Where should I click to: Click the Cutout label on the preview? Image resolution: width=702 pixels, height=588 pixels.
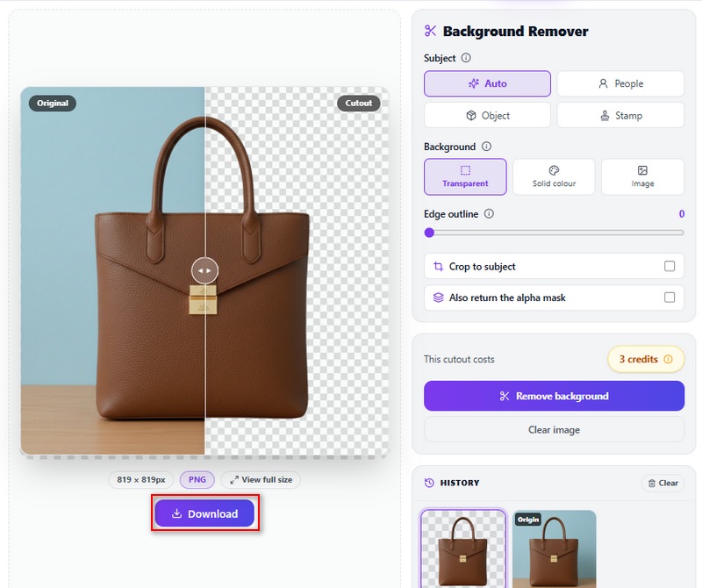point(359,103)
